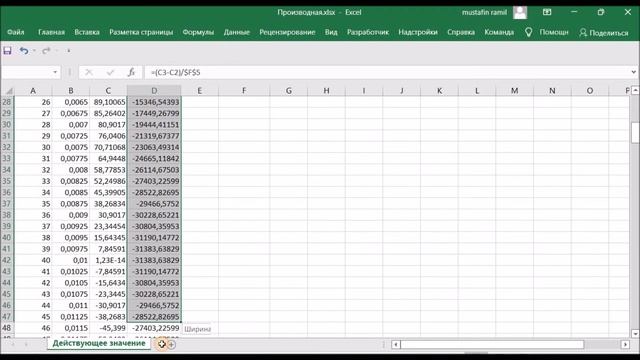Restore down the Excel window
Viewport: 640px width, 360px height.
pyautogui.click(x=601, y=12)
